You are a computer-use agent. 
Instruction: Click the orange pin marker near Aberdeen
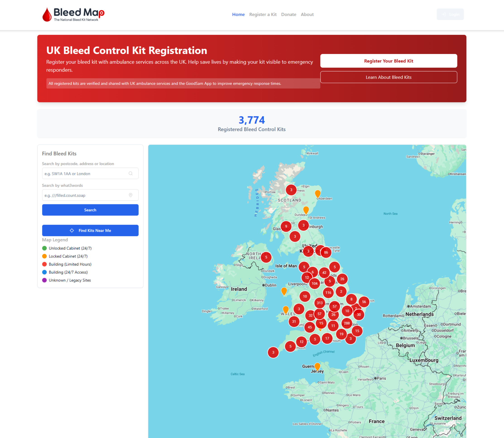click(x=317, y=194)
